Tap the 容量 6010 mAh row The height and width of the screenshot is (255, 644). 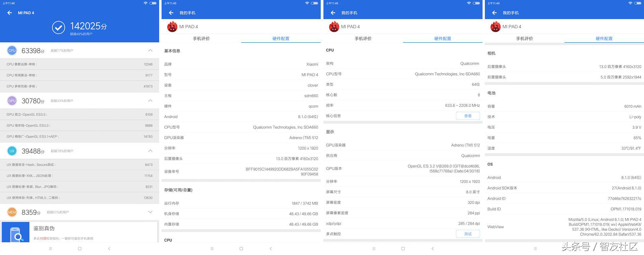point(565,106)
